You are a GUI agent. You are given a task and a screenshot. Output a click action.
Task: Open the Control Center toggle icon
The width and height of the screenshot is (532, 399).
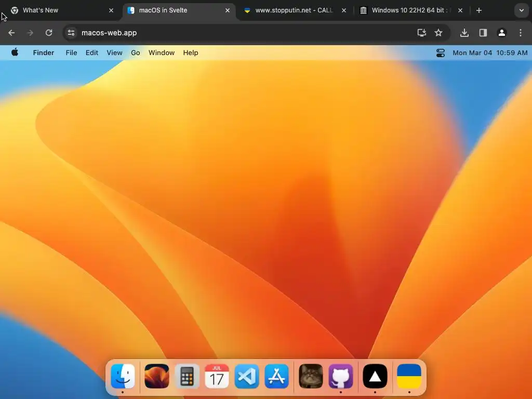point(441,53)
